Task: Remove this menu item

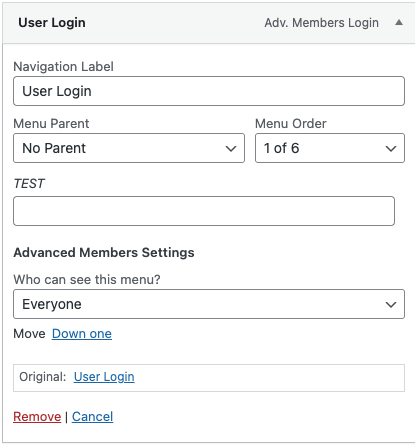Action: (x=37, y=417)
